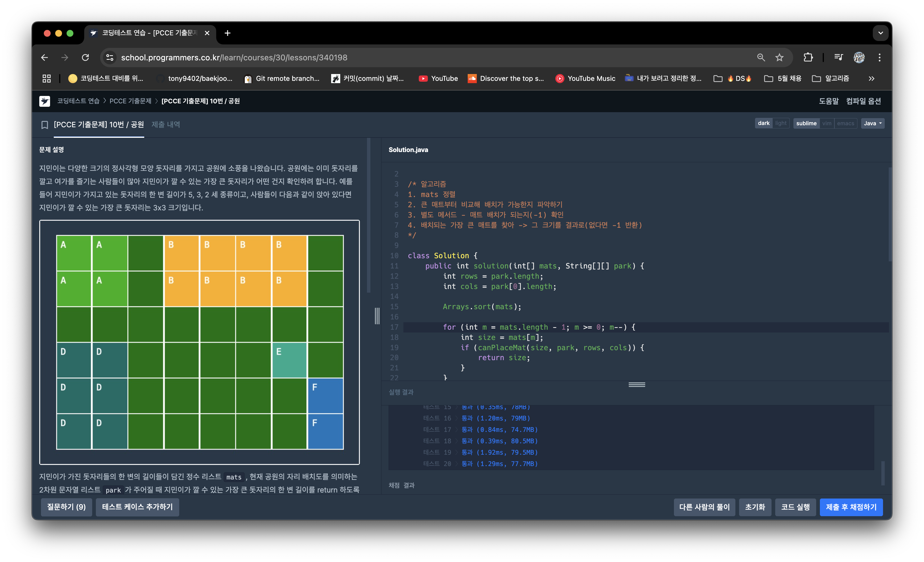Open the 도움말 menu item

pyautogui.click(x=828, y=101)
